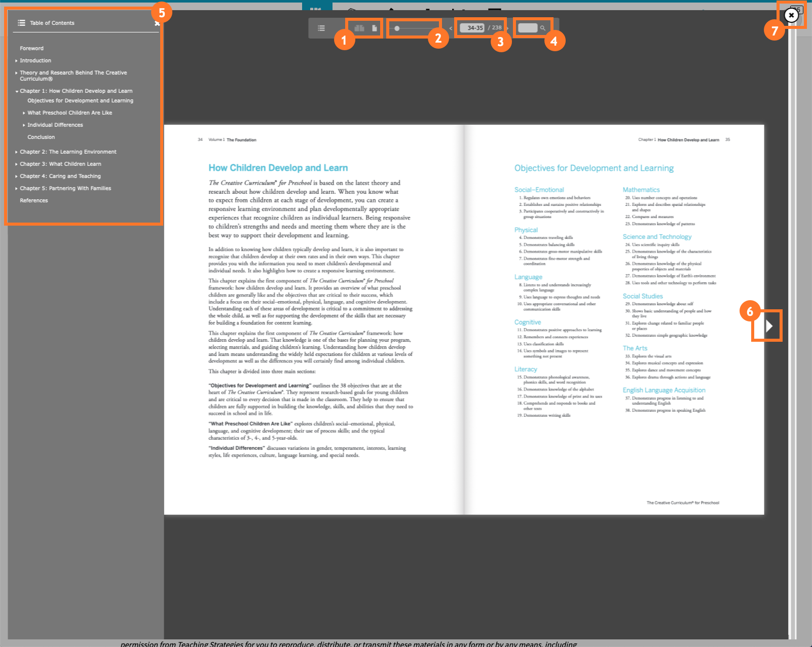The image size is (812, 647).
Task: Click the list icon beside Table of Contents title
Action: click(21, 23)
